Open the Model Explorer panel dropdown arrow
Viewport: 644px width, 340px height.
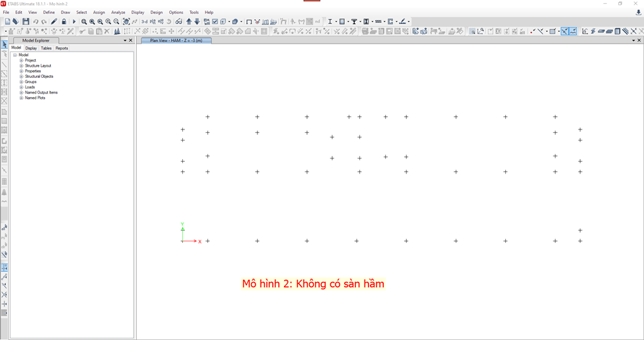point(124,40)
